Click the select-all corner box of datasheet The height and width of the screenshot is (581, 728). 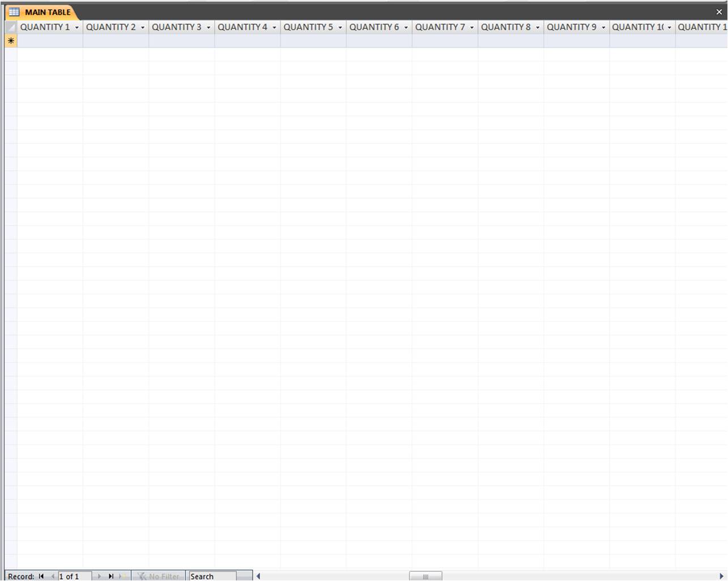pyautogui.click(x=11, y=27)
